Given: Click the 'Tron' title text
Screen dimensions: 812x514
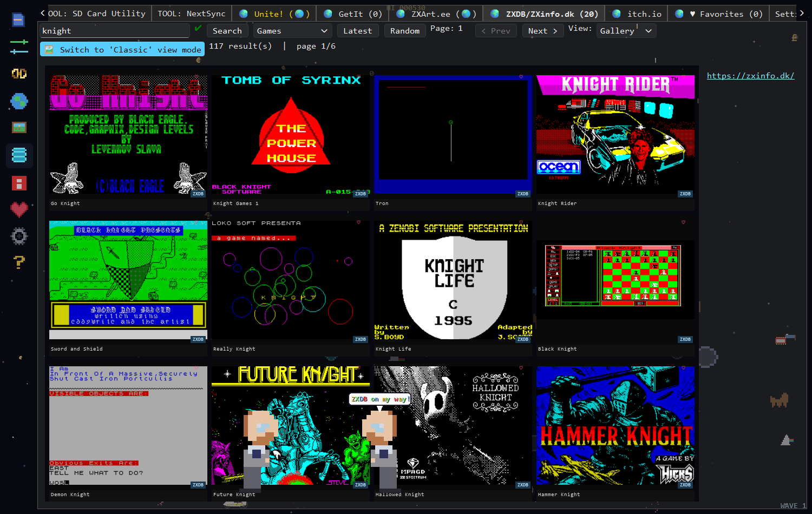Looking at the screenshot, I should point(382,203).
